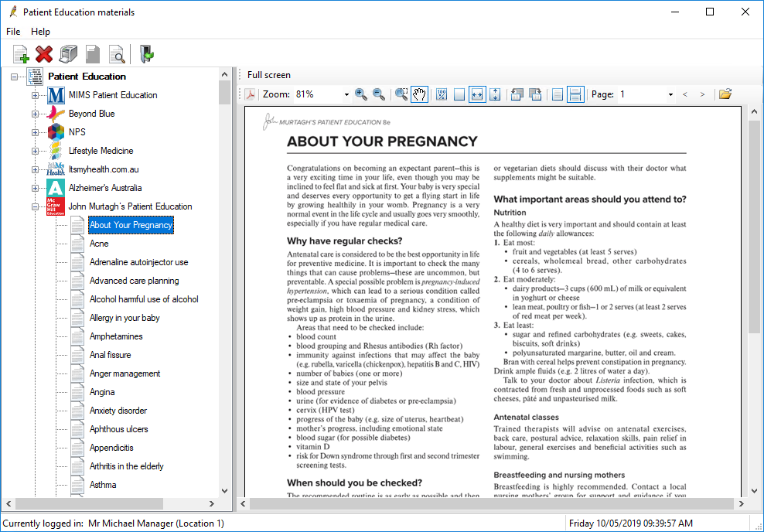This screenshot has height=532, width=764.
Task: Click the document search magnifier icon
Action: (x=117, y=54)
